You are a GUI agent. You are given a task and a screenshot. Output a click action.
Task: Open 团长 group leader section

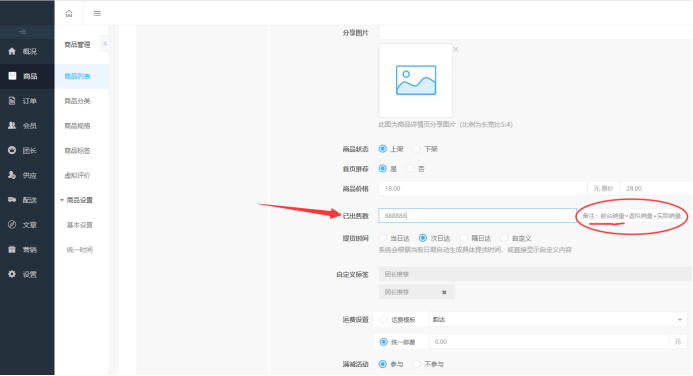(27, 151)
